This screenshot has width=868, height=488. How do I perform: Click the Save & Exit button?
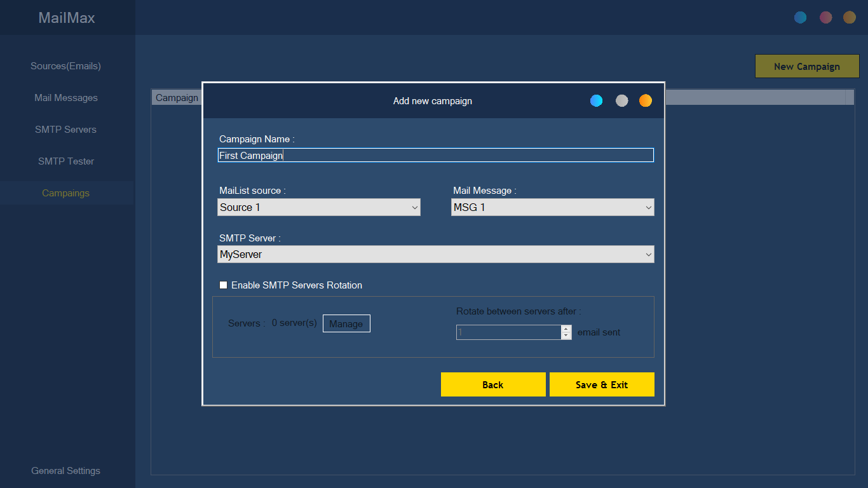click(601, 384)
